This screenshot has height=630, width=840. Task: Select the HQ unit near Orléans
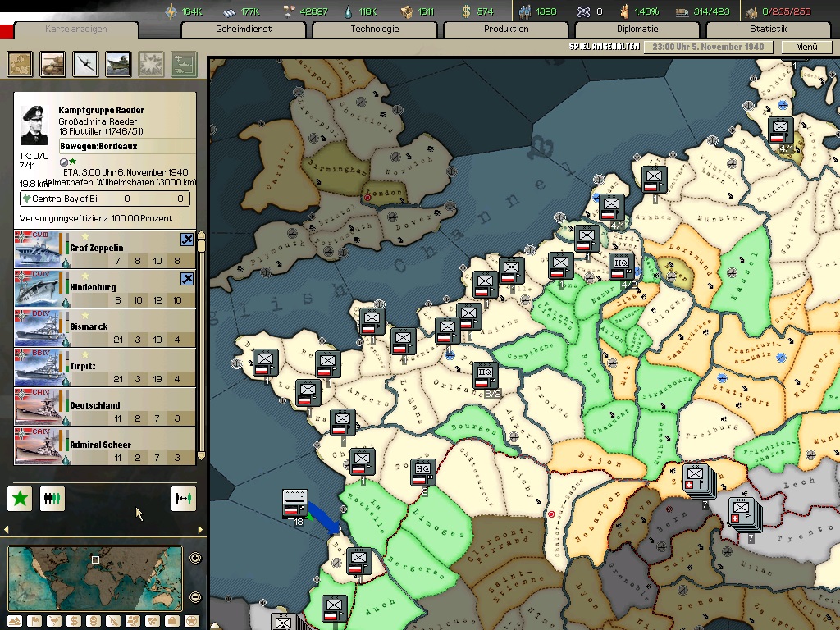coord(486,375)
